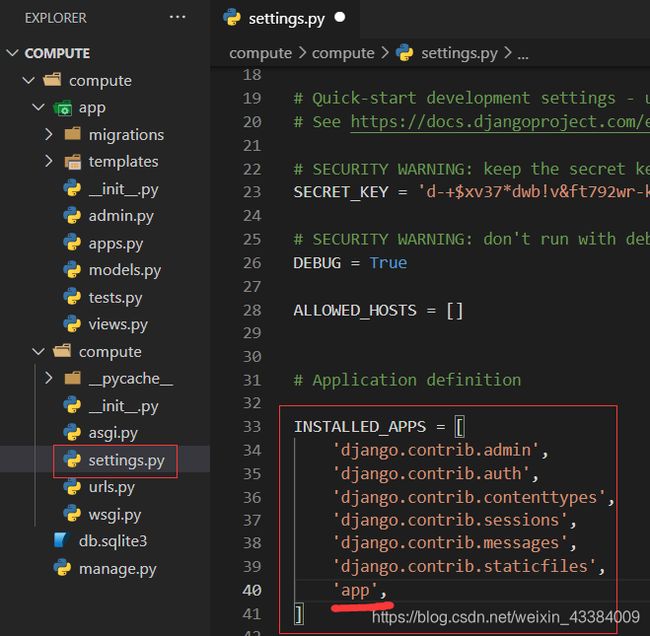Select settings.py breadcrumb segment
The height and width of the screenshot is (636, 650).
tap(459, 53)
